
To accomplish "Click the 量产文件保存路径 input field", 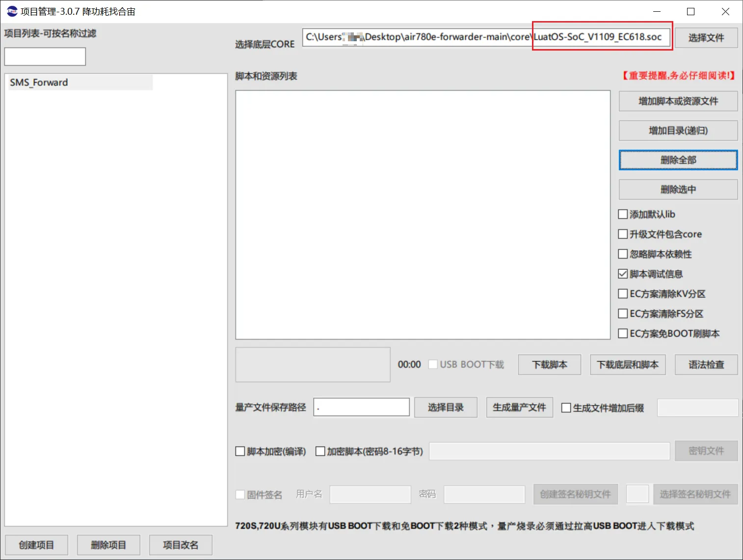I will tap(362, 407).
